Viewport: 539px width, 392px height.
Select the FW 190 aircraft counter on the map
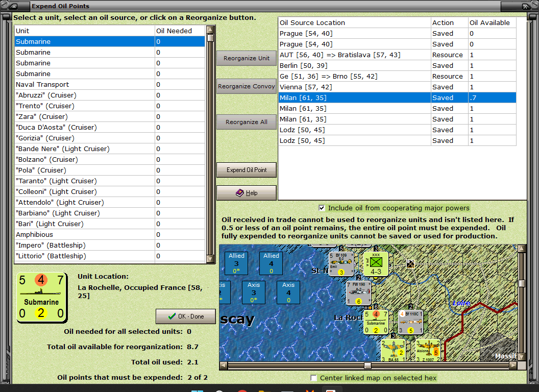pyautogui.click(x=359, y=293)
